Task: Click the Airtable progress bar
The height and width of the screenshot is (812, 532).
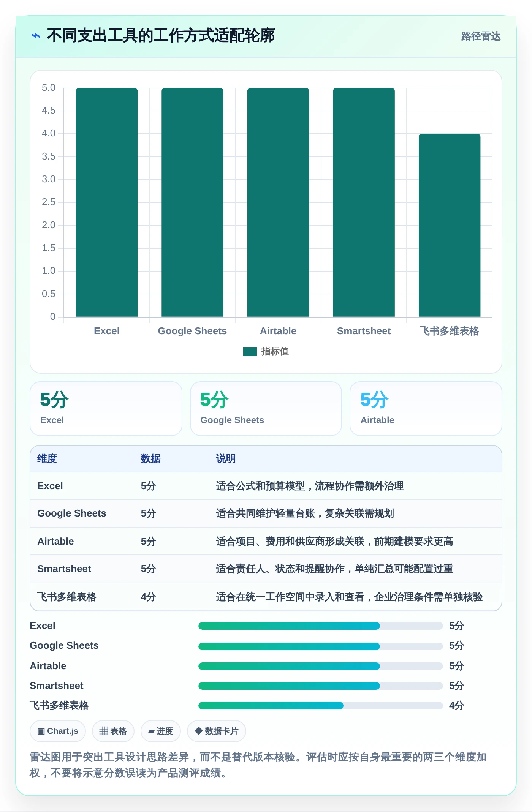Action: coord(320,666)
